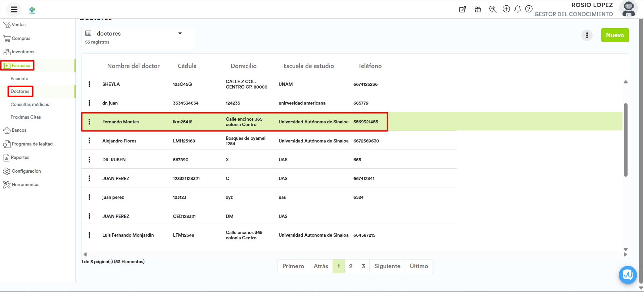Expand the doctores view dropdown
This screenshot has height=292, width=644.
[x=180, y=34]
